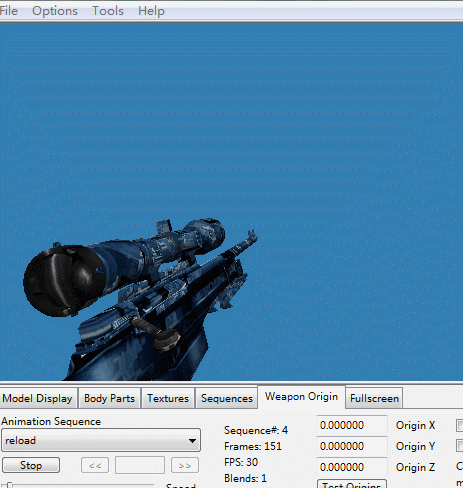Click the Origin X value field
This screenshot has height=488, width=463.
click(x=352, y=425)
